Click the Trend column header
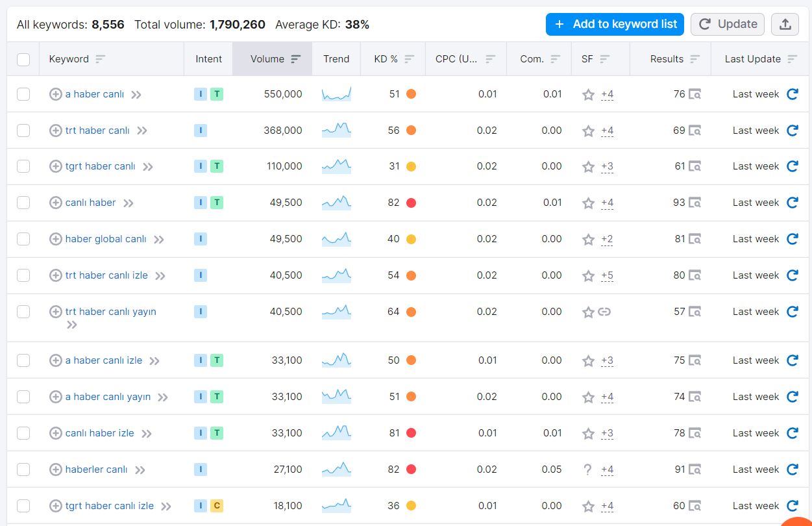This screenshot has height=526, width=812. coord(336,59)
